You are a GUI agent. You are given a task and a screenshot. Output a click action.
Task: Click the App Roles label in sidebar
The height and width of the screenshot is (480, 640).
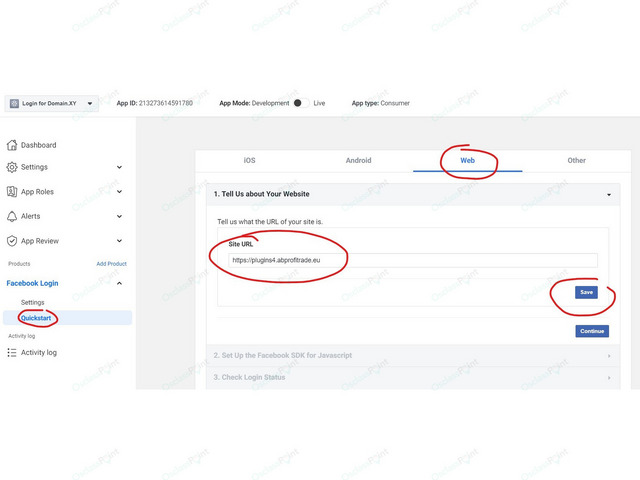pos(37,191)
